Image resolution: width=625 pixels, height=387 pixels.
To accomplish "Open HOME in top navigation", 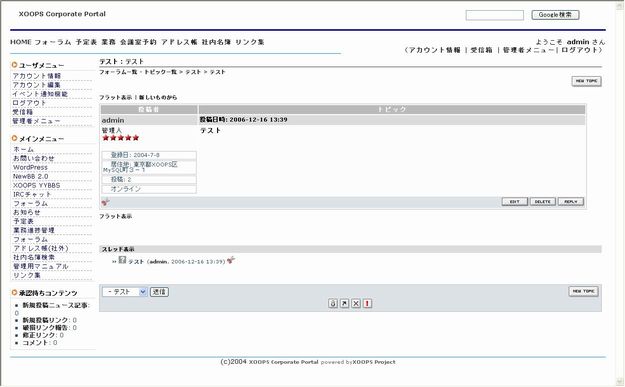I will pos(21,42).
